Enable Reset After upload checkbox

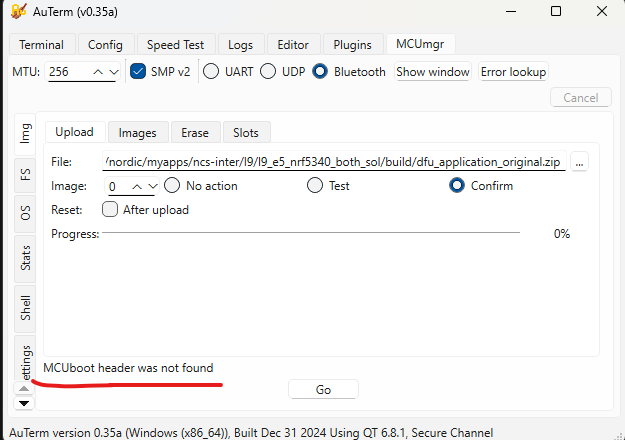point(110,210)
